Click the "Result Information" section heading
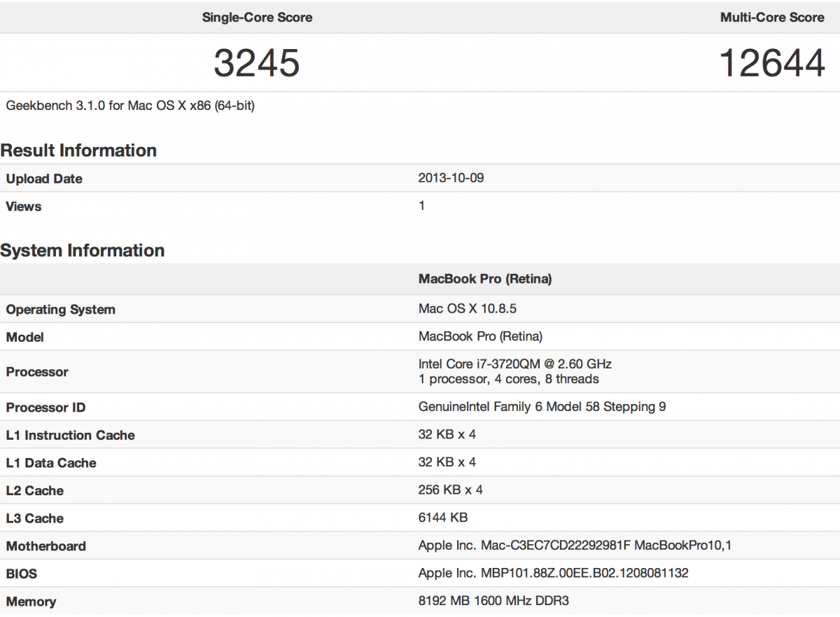840x617 pixels. 78,151
